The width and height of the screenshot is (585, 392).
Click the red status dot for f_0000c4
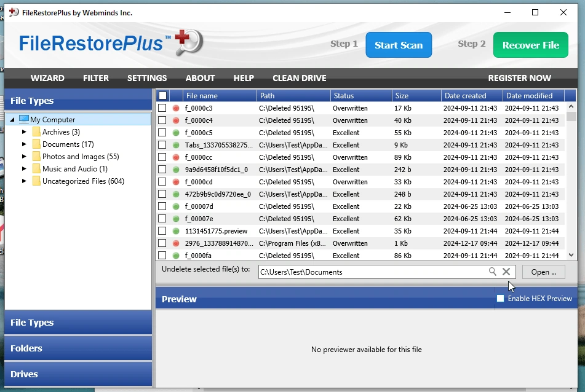point(176,120)
